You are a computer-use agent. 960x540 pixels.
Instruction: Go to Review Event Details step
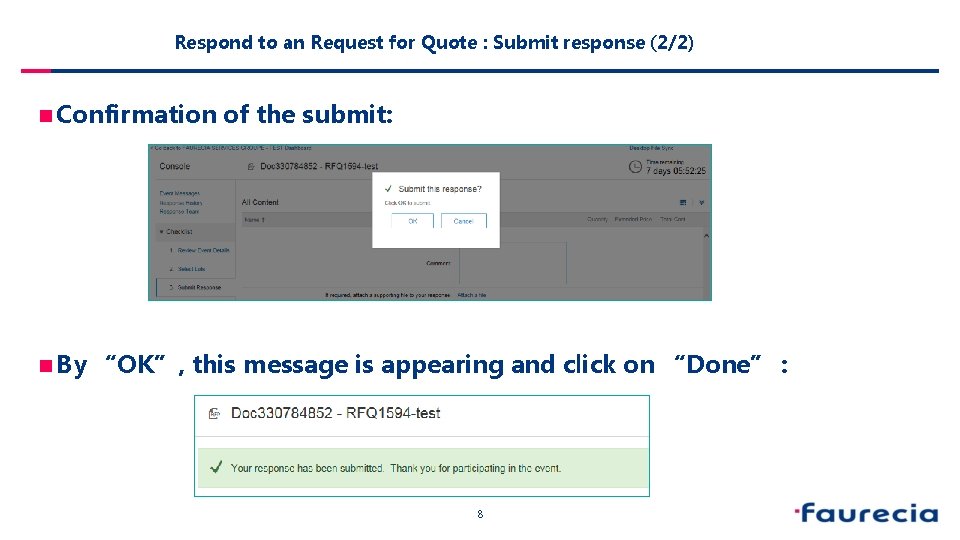203,250
